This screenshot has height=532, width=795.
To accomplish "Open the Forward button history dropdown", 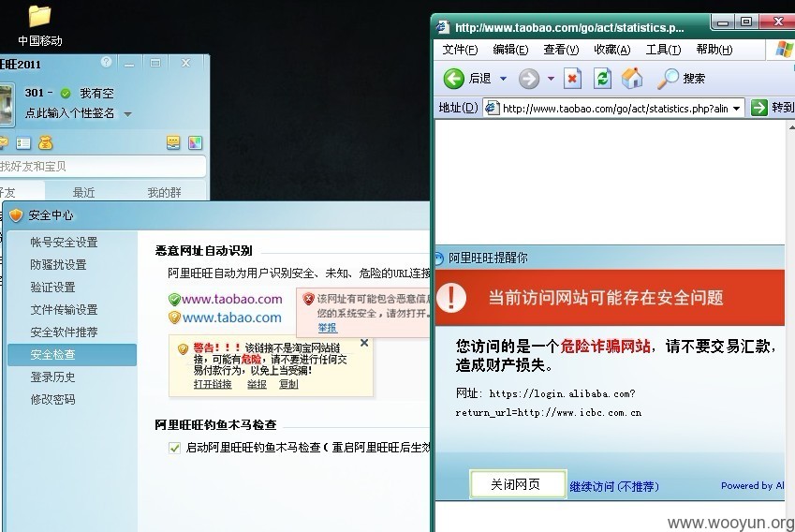I will [x=551, y=79].
